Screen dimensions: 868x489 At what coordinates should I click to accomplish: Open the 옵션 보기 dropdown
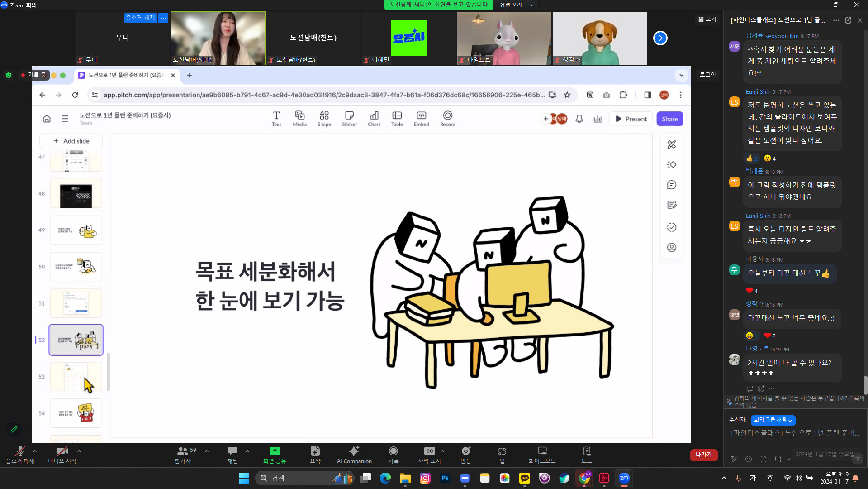(517, 5)
